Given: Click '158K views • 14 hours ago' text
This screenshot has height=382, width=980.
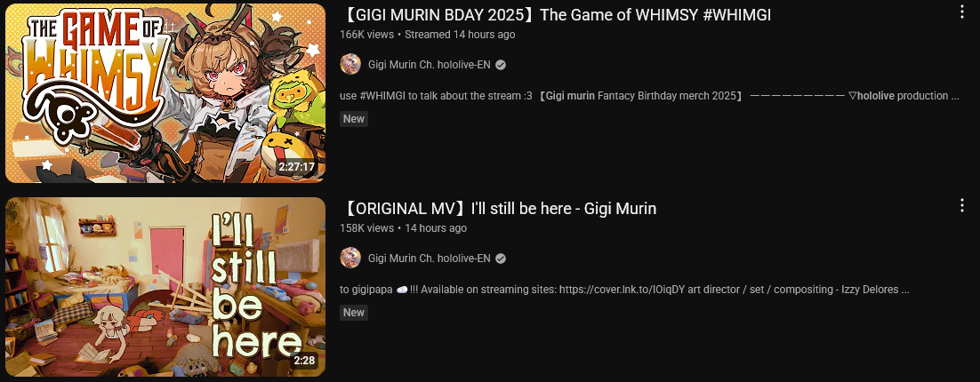Looking at the screenshot, I should [403, 228].
